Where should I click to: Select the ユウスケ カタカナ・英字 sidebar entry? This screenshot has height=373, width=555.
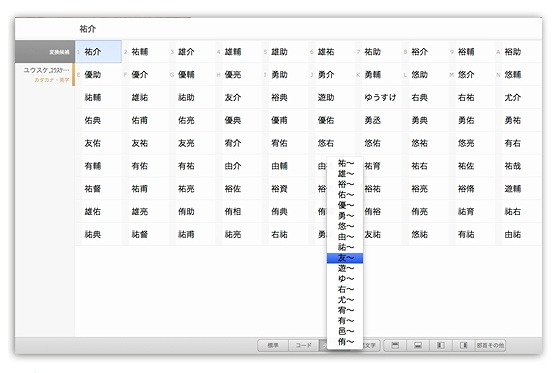(x=45, y=75)
